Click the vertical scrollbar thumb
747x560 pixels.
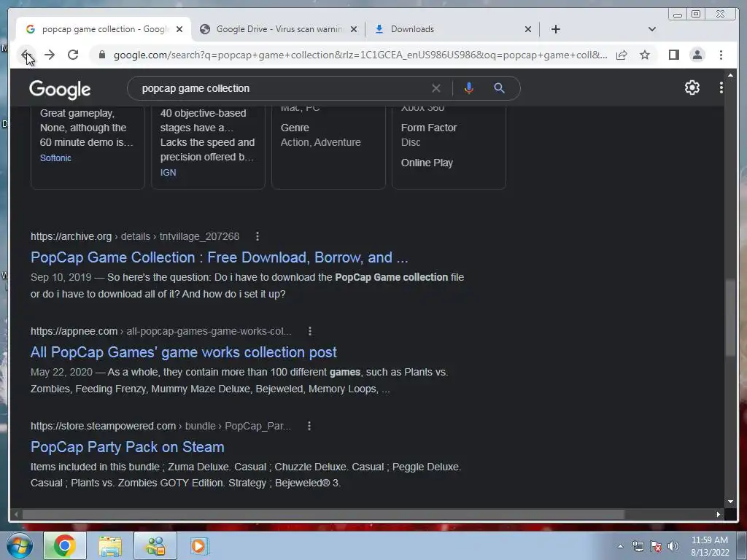point(730,318)
